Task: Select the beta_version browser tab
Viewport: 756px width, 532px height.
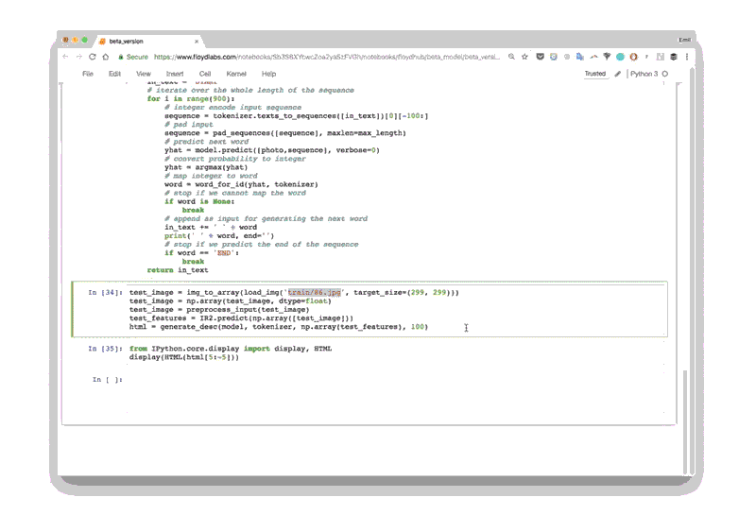Action: pyautogui.click(x=128, y=41)
